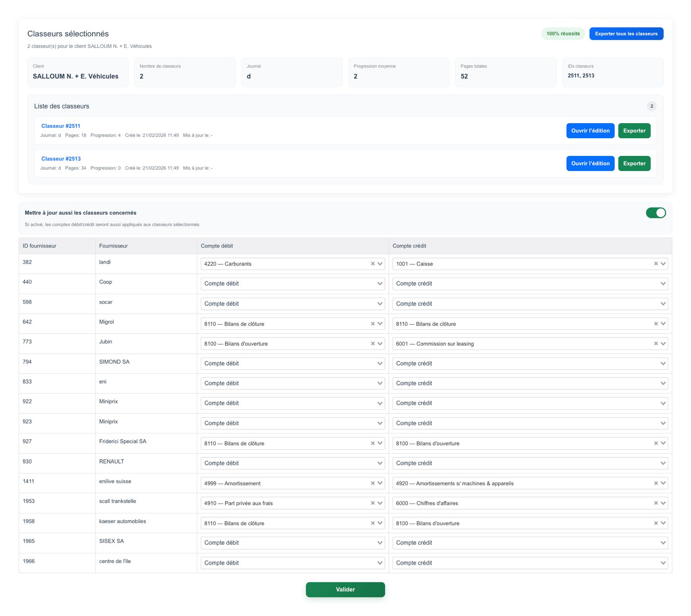Viewport: 691px width, 616px height.
Task: Open SIMOND SA credit account dropdown
Action: point(529,363)
